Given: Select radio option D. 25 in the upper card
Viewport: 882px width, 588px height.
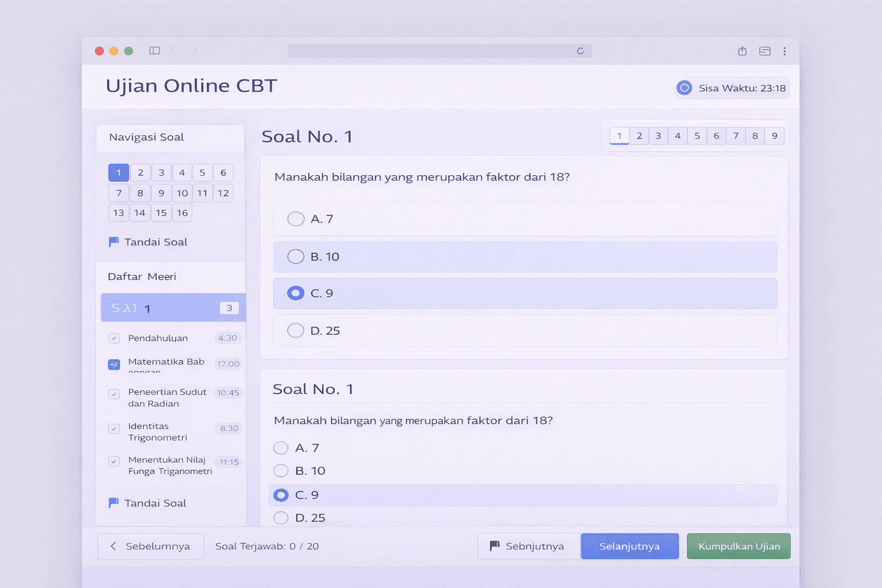Looking at the screenshot, I should pyautogui.click(x=296, y=331).
